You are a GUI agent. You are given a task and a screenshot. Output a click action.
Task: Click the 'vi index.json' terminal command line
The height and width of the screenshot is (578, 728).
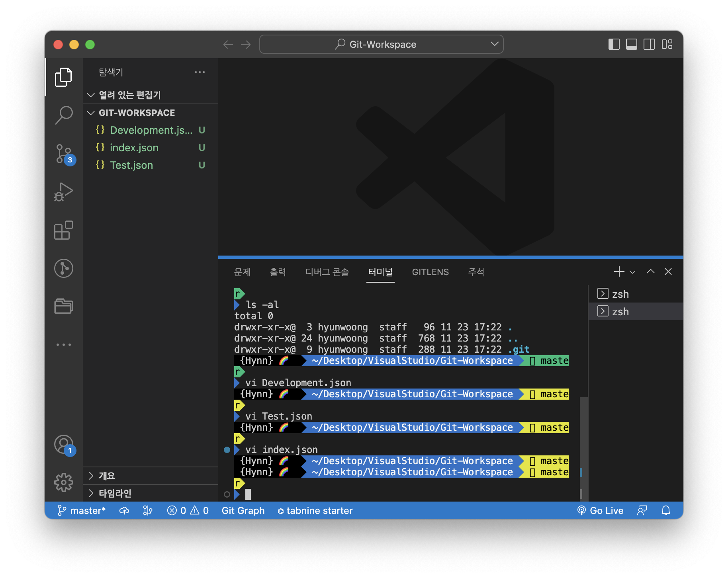282,450
